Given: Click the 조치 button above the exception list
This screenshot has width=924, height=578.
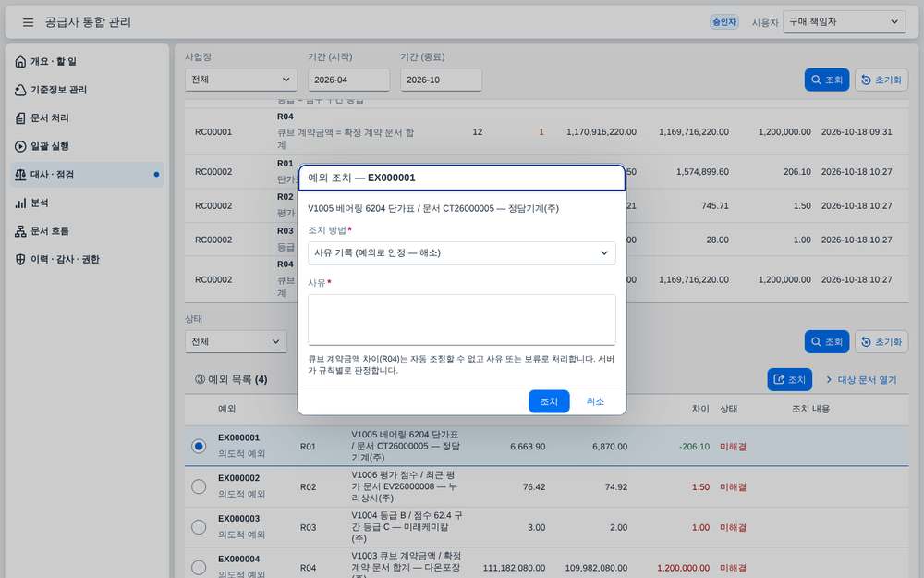Looking at the screenshot, I should pyautogui.click(x=790, y=379).
